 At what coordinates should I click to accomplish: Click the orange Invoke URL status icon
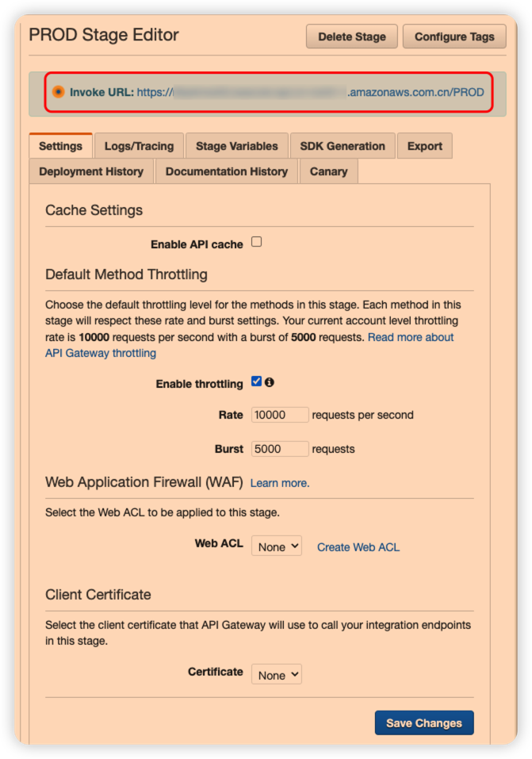[58, 92]
